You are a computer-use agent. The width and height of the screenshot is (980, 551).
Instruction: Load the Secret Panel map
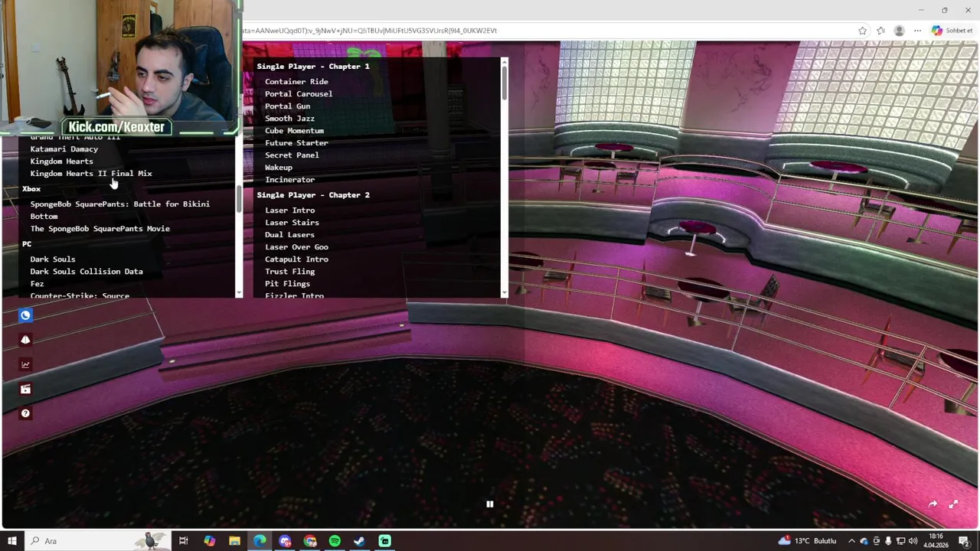292,155
